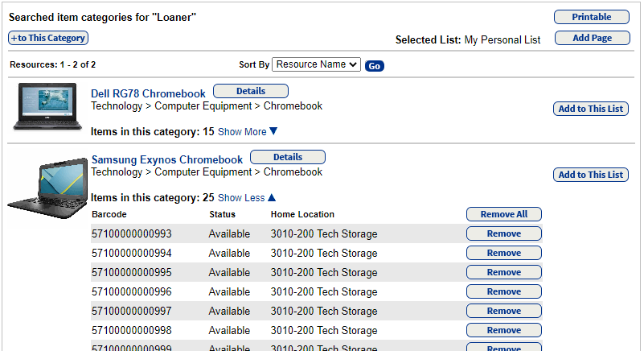The image size is (644, 351).
Task: View Details for Samsung Exynos Chromebook
Action: (288, 157)
